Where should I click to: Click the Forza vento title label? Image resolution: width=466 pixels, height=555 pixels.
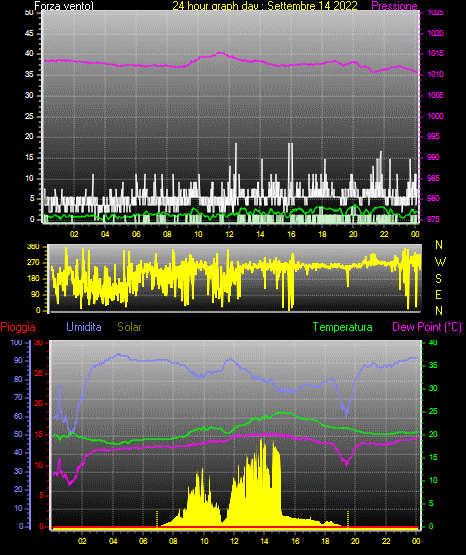(x=64, y=6)
